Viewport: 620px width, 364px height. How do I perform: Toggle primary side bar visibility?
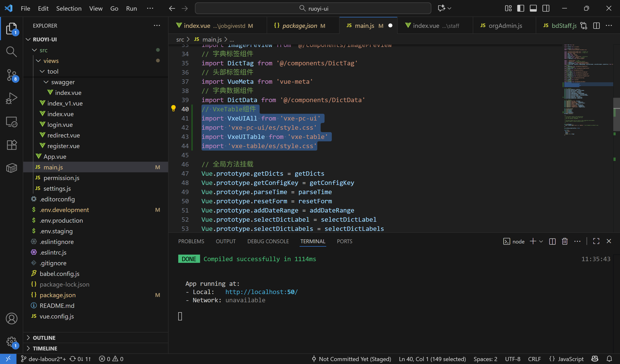coord(521,8)
